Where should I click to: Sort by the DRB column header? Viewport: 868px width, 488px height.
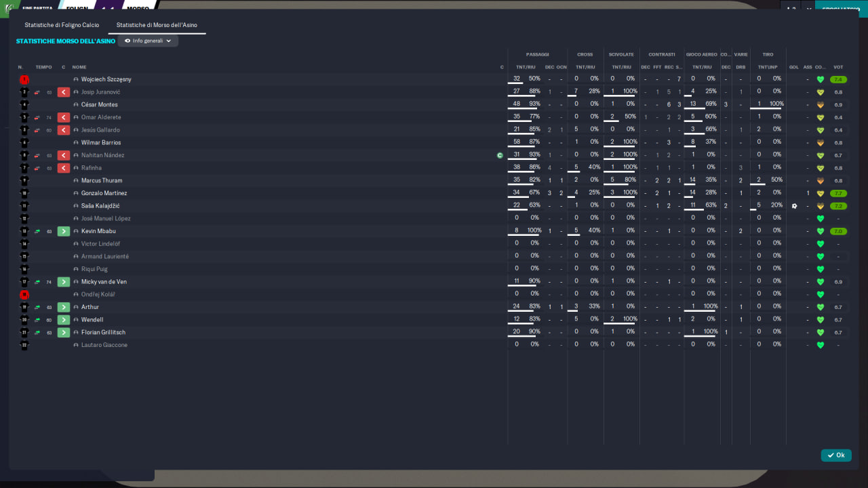[741, 67]
